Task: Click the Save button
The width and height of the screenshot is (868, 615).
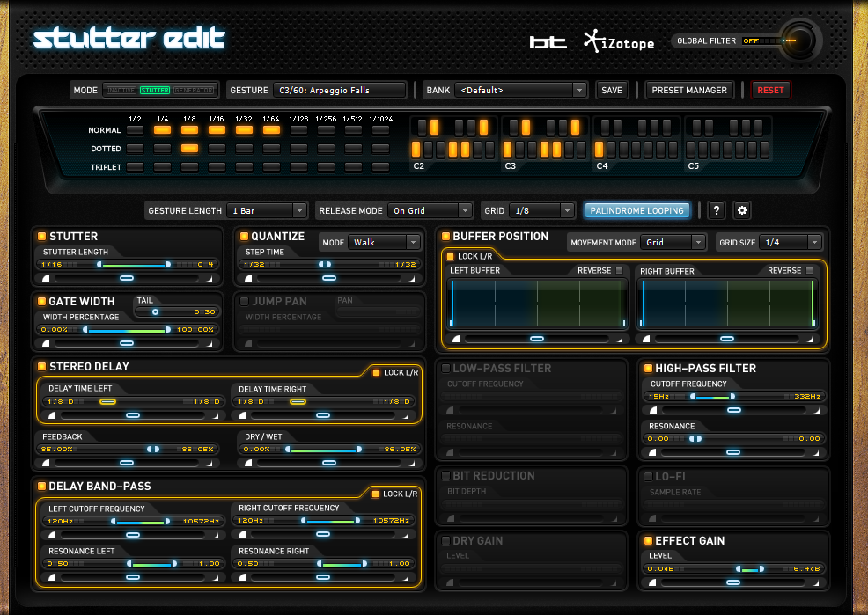Action: (x=612, y=90)
